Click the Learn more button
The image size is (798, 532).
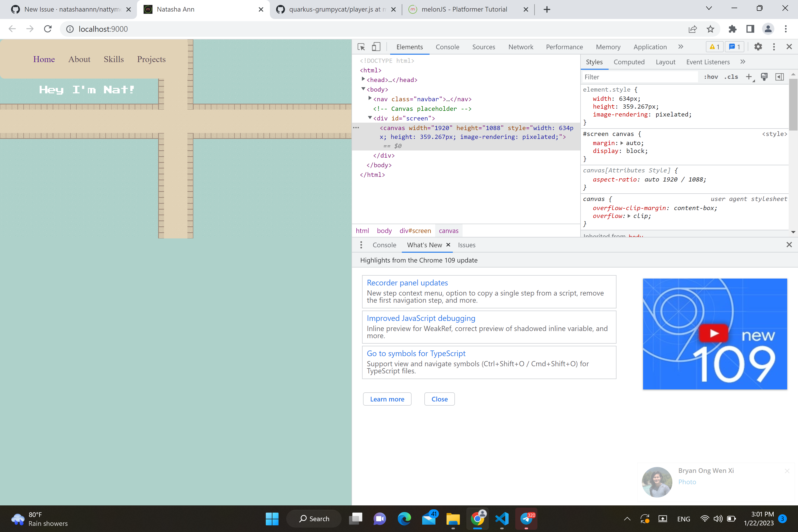[387, 399]
